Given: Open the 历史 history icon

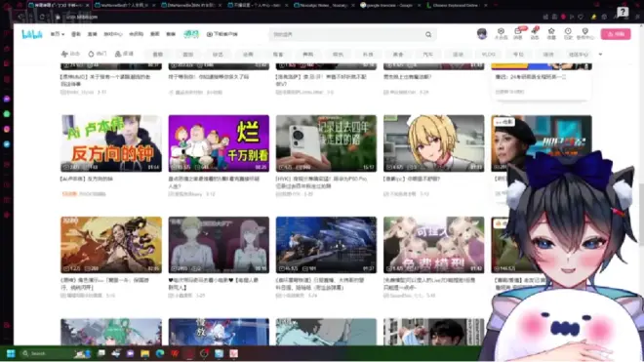Looking at the screenshot, I should (568, 34).
